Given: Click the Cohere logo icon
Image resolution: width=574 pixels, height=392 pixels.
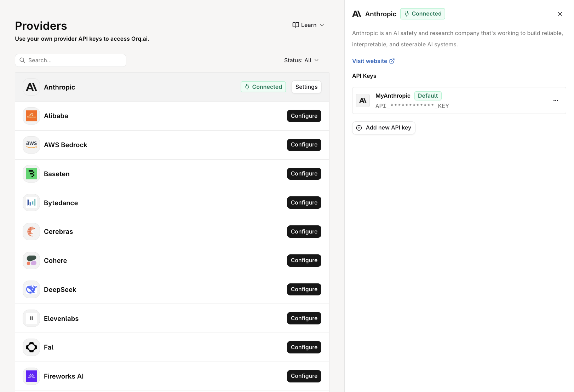Looking at the screenshot, I should click(31, 260).
